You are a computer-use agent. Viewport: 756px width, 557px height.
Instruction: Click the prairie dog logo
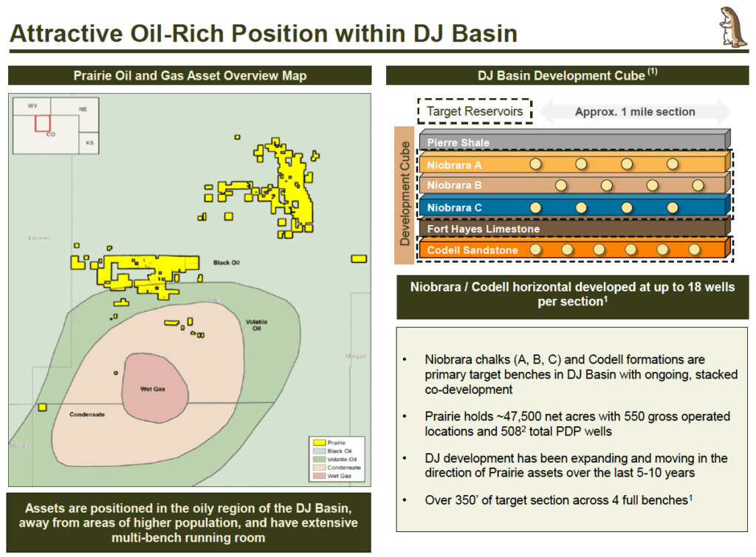click(732, 27)
